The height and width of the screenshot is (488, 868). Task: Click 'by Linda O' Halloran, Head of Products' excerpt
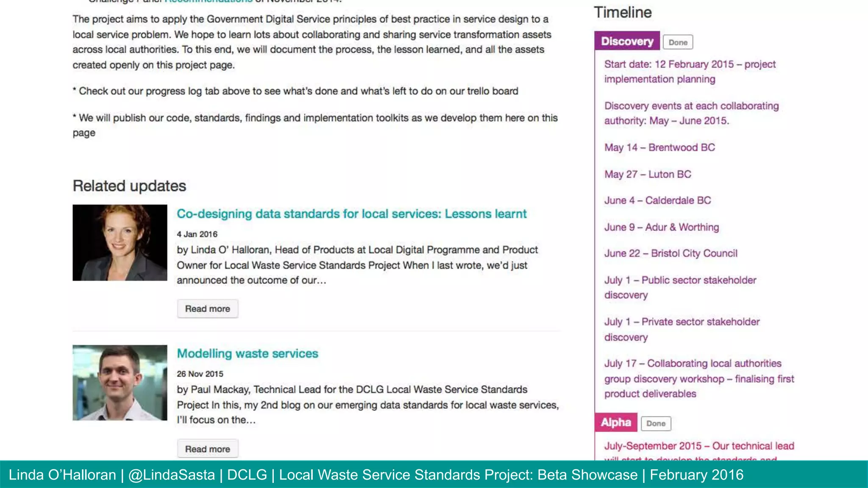coord(357,265)
